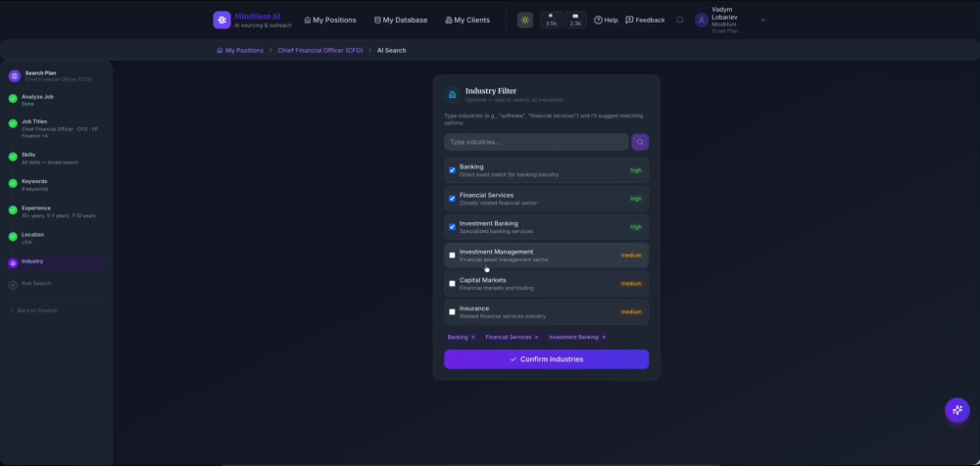Viewport: 980px width, 466px height.
Task: Click the green check beside Job Titles
Action: [13, 123]
